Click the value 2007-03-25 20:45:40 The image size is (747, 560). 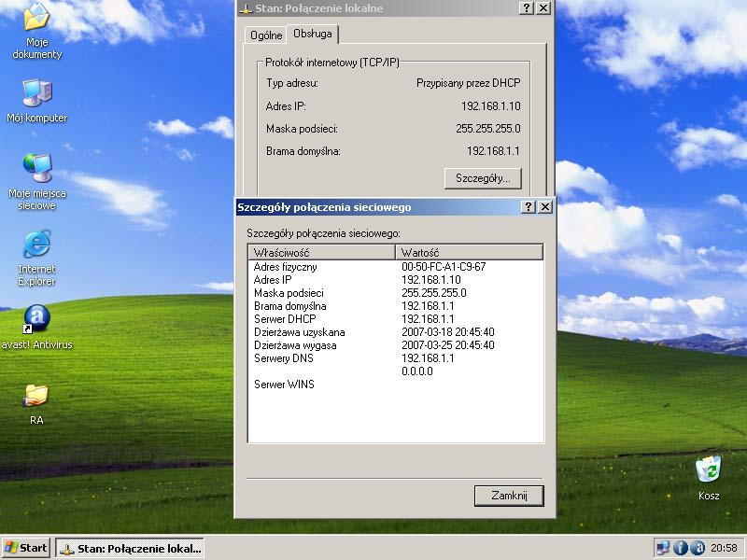[448, 345]
